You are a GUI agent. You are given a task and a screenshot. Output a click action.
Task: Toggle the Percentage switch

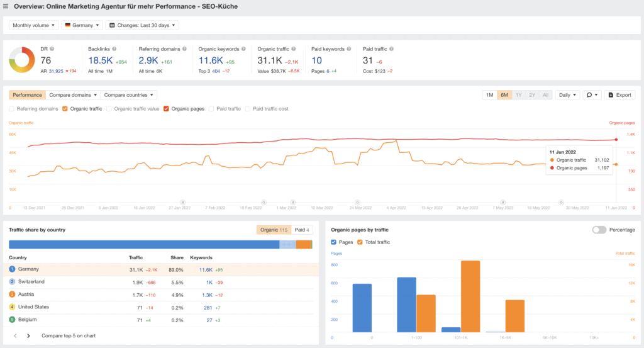(599, 230)
